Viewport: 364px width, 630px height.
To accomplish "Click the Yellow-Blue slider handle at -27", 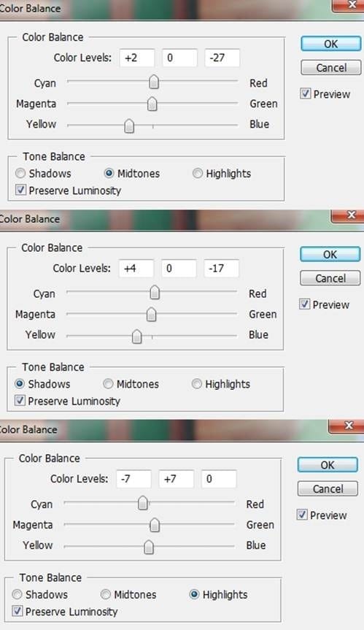I will 129,126.
